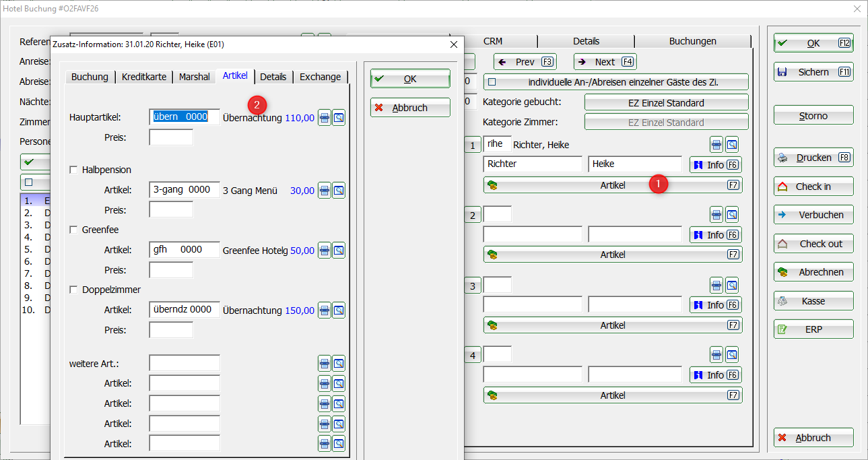Go to previous room with Prev
Image resolution: width=868 pixels, height=460 pixels.
coord(525,62)
